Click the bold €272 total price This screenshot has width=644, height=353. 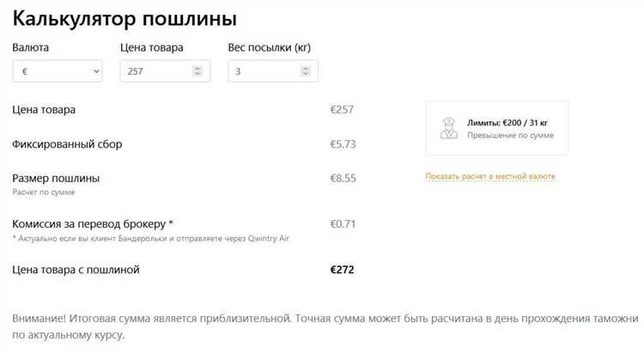coord(342,270)
